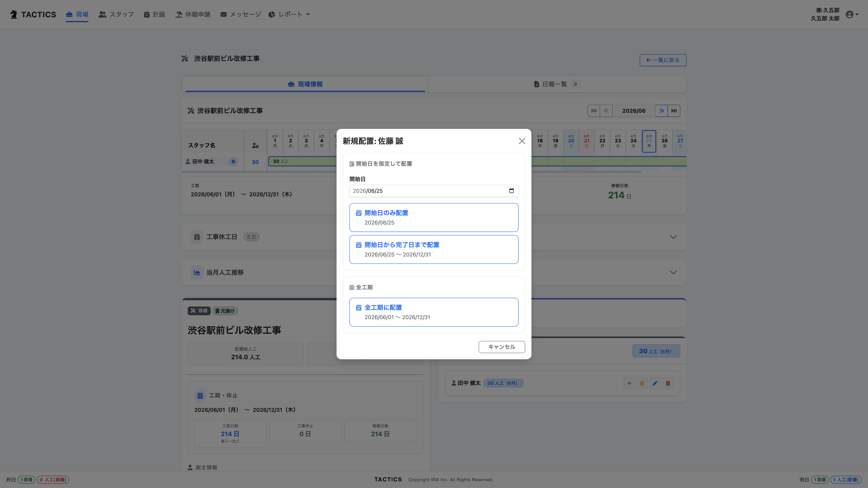The height and width of the screenshot is (488, 868).
Task: Click the 開始日 date input field
Action: (434, 191)
